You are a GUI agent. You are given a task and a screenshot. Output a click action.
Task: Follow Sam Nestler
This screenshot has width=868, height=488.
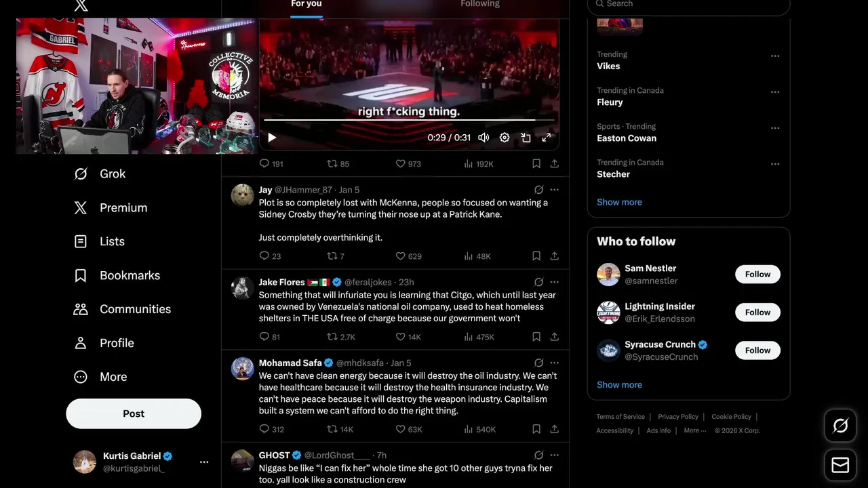[x=757, y=274]
